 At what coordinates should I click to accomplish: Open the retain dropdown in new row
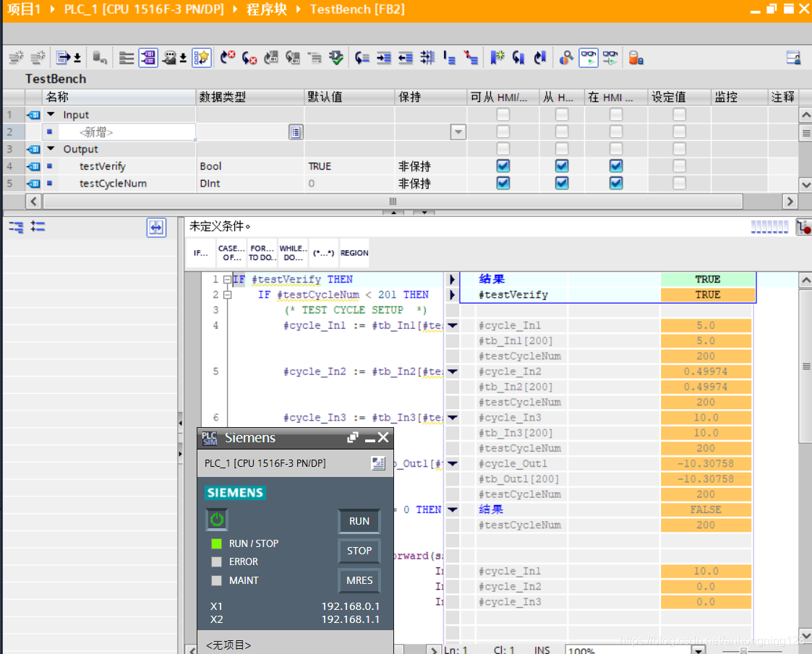point(458,132)
